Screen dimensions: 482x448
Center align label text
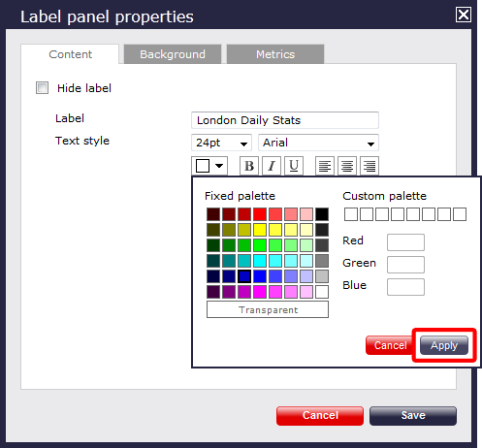pos(347,166)
